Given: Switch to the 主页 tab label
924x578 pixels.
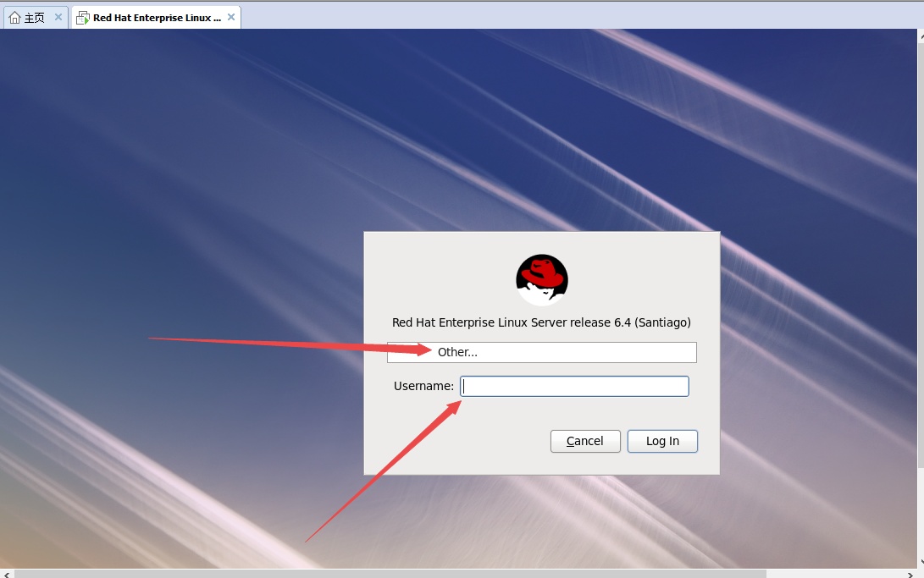Looking at the screenshot, I should pyautogui.click(x=35, y=18).
